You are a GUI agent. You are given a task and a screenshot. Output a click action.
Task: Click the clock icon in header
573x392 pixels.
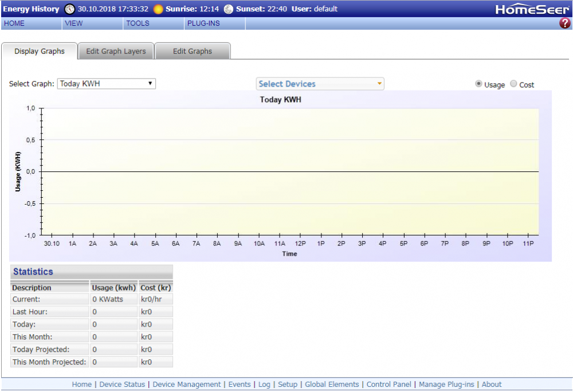(69, 9)
